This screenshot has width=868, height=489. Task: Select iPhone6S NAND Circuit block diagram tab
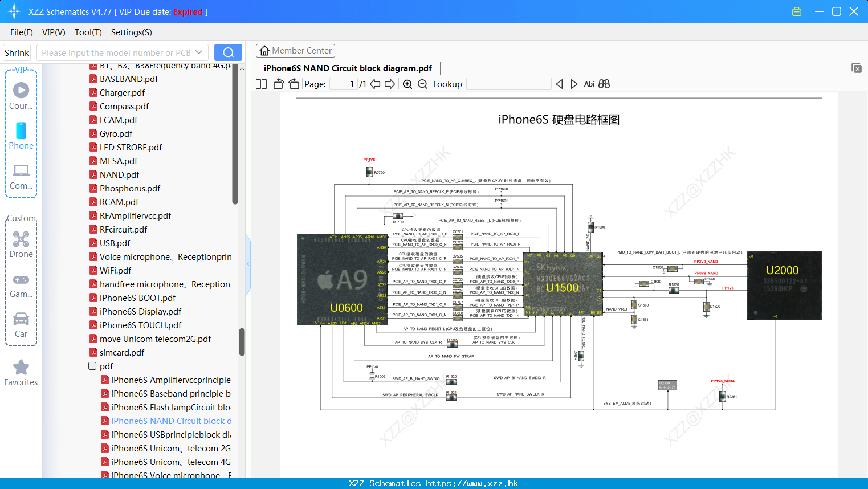coord(348,68)
